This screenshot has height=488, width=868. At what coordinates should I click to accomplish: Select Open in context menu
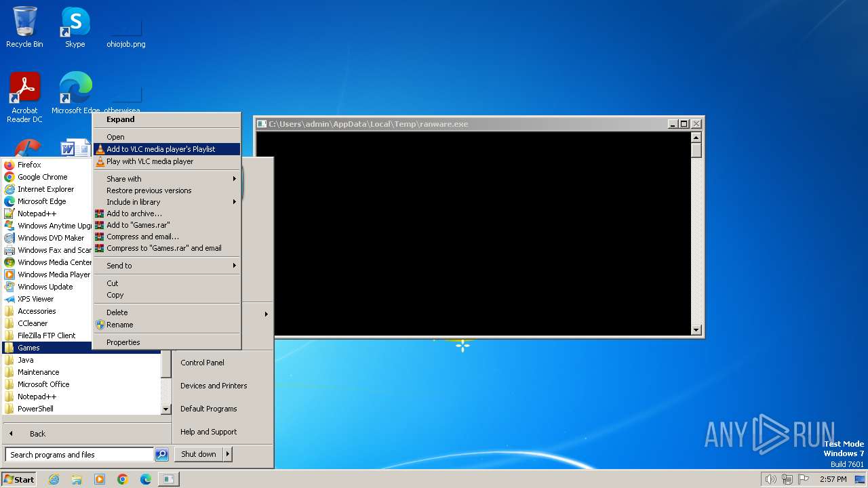tap(167, 137)
